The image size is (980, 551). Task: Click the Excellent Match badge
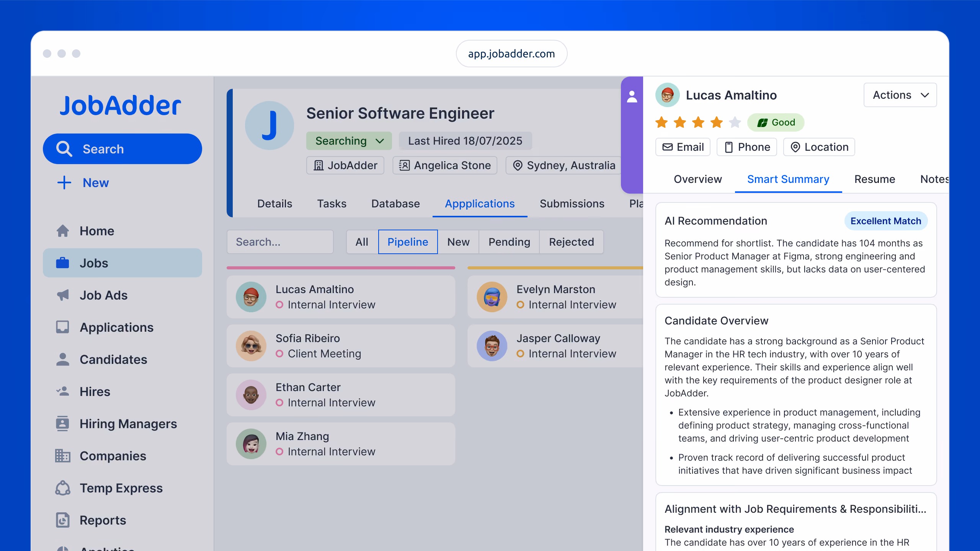pyautogui.click(x=885, y=221)
